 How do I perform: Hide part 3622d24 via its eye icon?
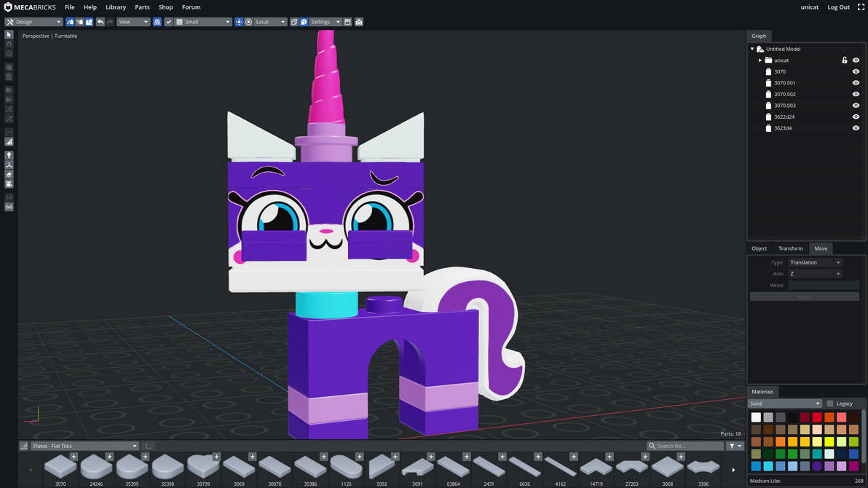(x=856, y=117)
